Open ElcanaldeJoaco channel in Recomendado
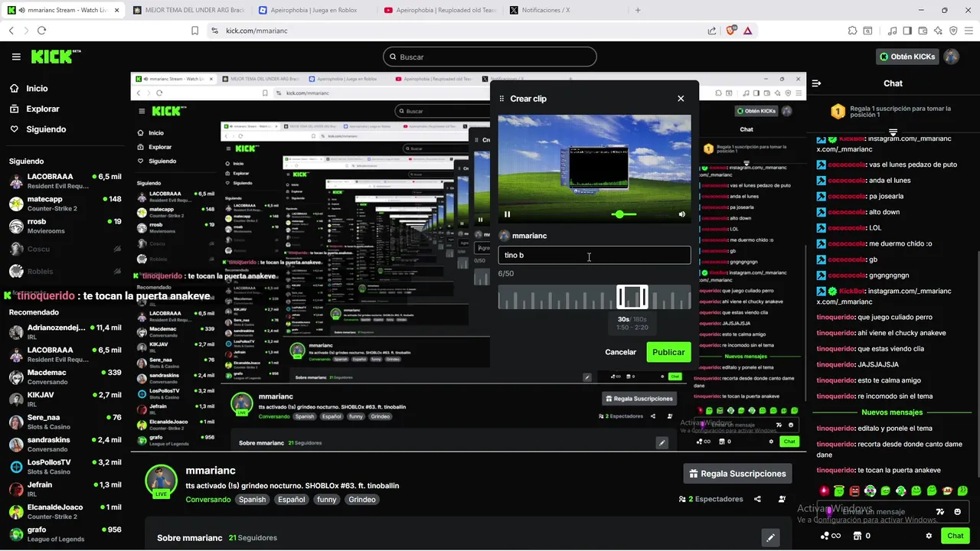This screenshot has height=551, width=980. coord(65,511)
